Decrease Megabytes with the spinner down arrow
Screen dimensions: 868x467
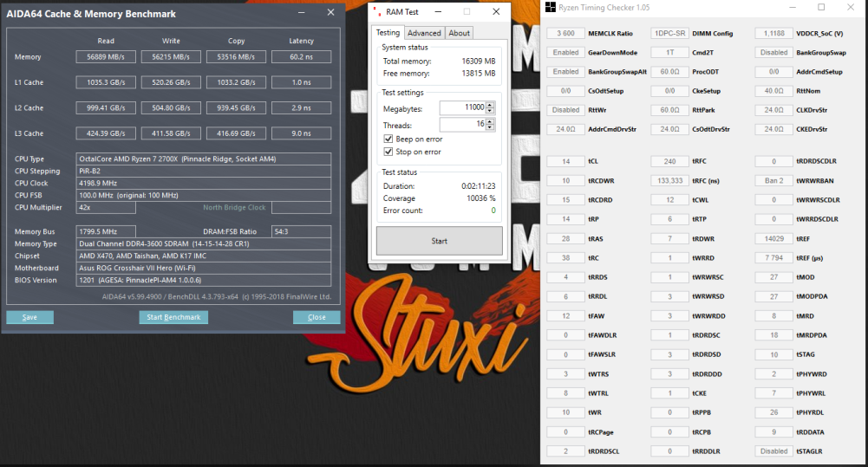pos(490,111)
